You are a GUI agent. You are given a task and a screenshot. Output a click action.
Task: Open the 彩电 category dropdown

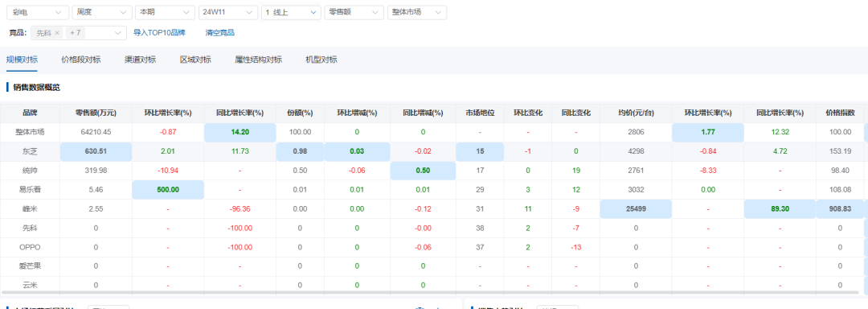pyautogui.click(x=38, y=12)
